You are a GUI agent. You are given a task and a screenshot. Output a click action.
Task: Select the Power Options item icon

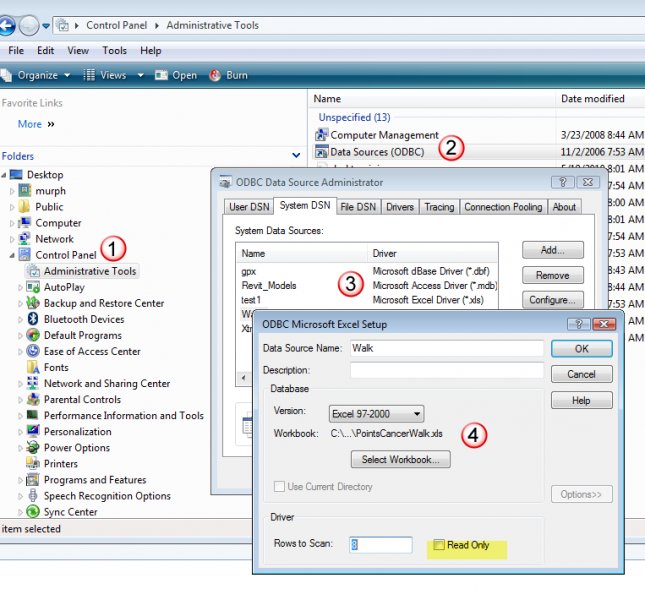[x=33, y=448]
